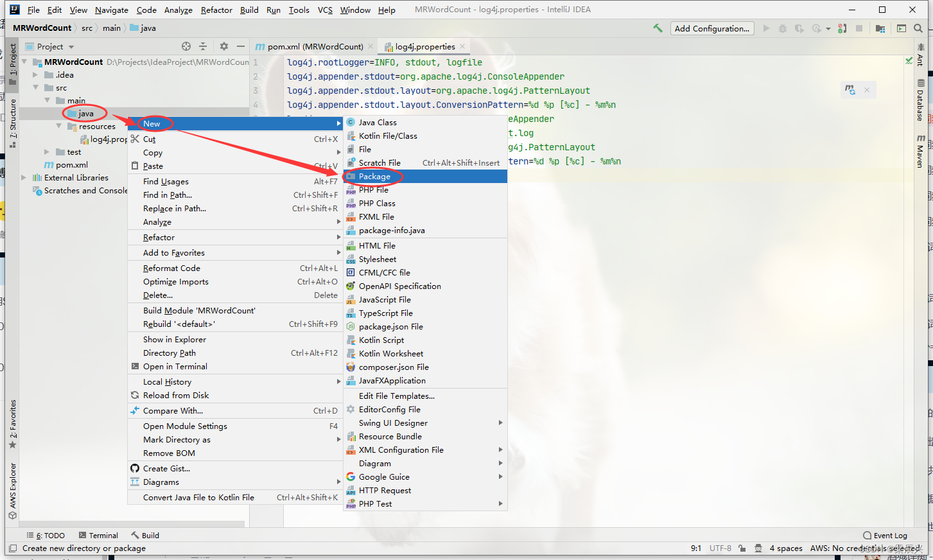Select Open in Terminal entry

pos(235,366)
